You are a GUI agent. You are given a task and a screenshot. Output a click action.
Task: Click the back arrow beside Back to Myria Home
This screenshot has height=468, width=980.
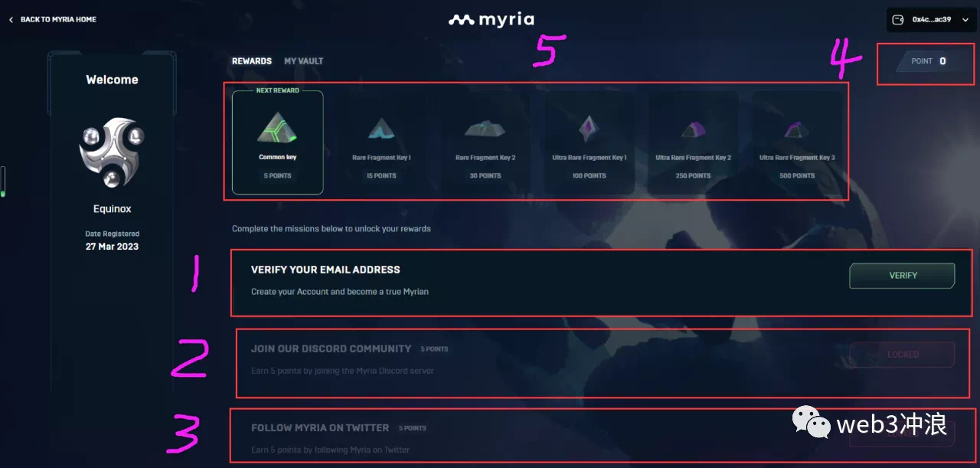(11, 20)
